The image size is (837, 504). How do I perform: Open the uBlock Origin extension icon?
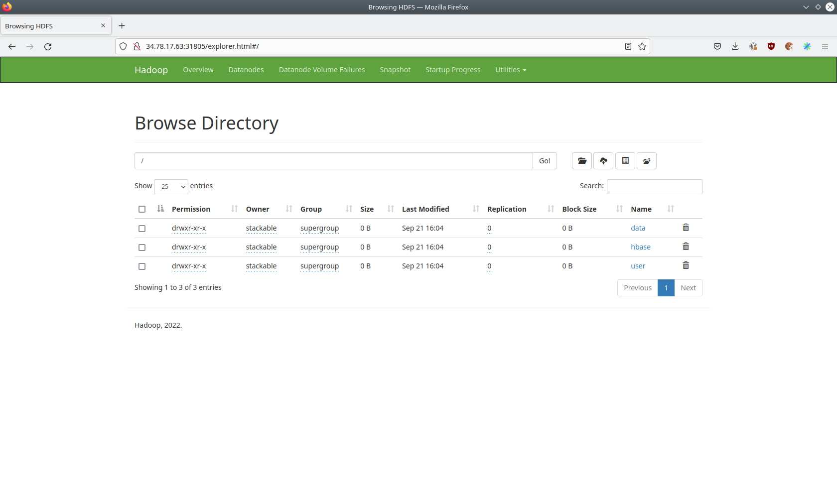coord(771,46)
